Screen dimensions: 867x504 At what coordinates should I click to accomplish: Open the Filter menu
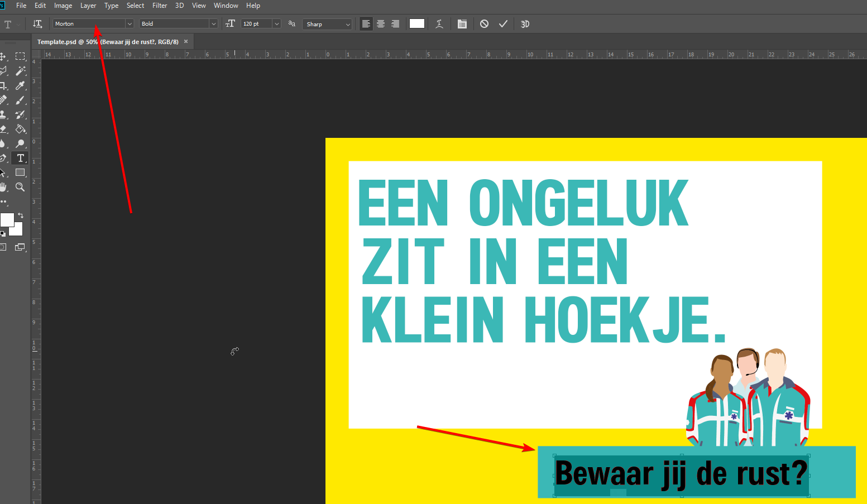(x=160, y=6)
